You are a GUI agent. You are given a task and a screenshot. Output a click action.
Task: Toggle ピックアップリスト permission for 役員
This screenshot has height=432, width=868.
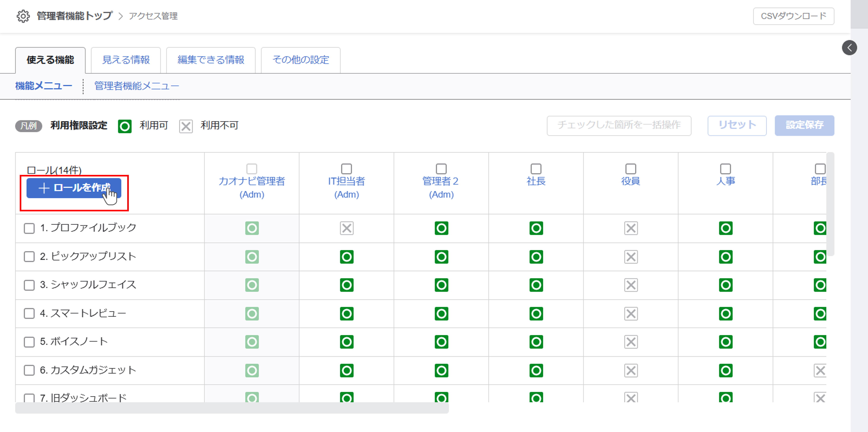[631, 257]
